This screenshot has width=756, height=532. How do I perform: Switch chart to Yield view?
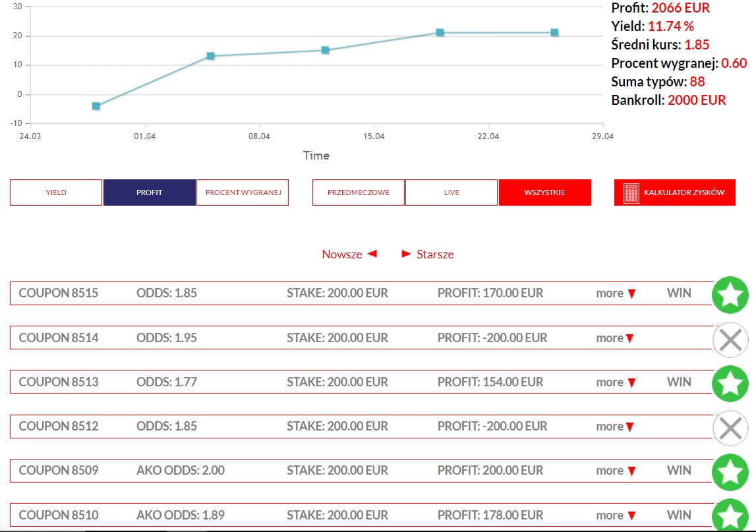click(56, 192)
